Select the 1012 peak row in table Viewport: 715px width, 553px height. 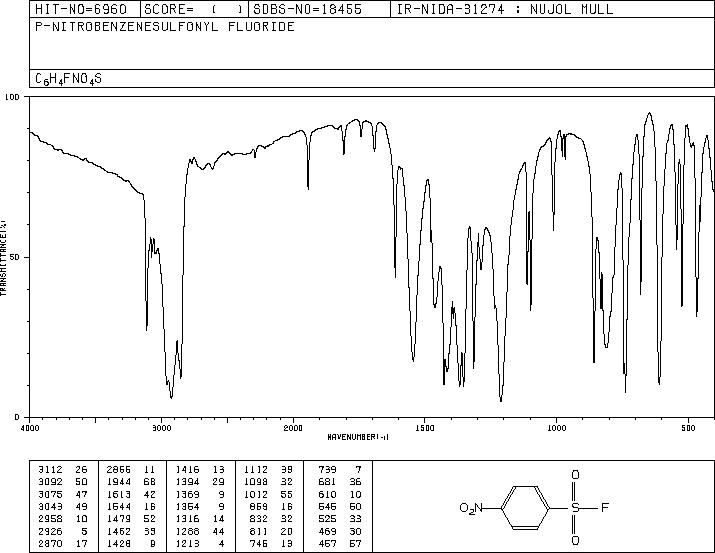coord(269,494)
